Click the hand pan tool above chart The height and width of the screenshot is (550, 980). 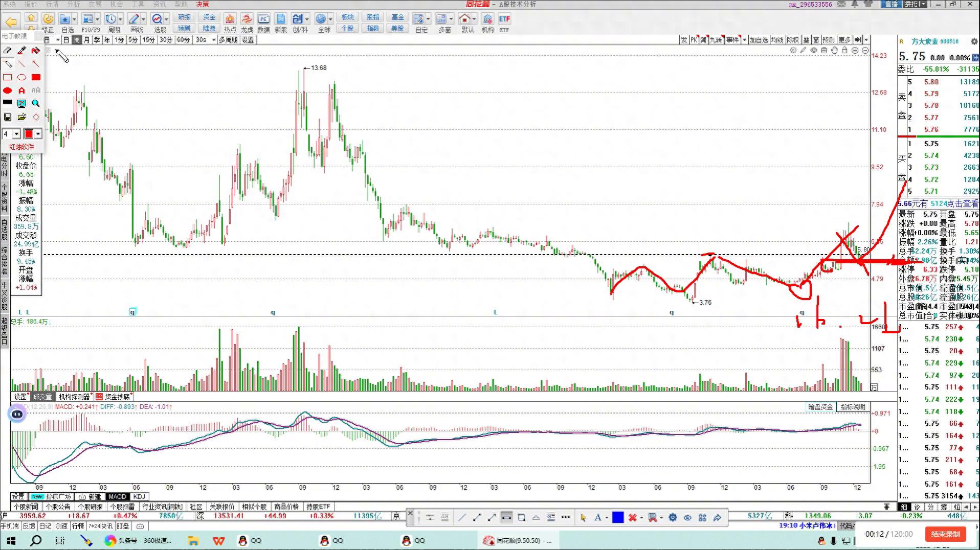tap(834, 51)
